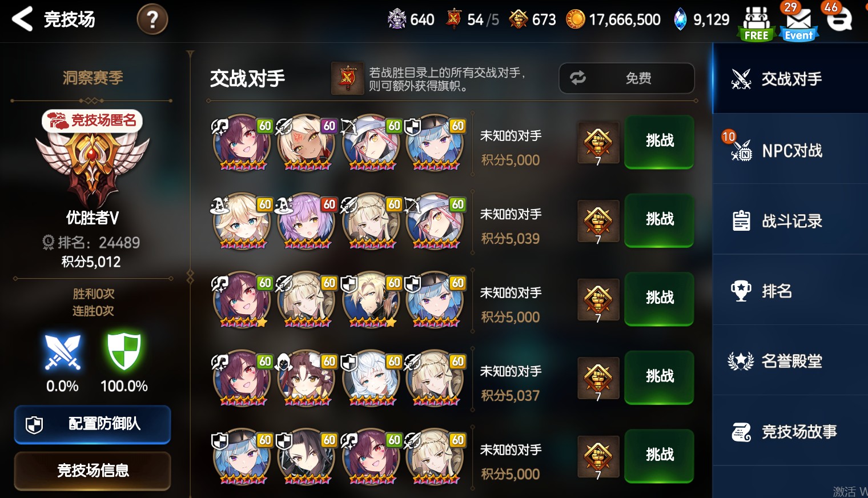
Task: Challenge the opponent with 积分5,037
Action: 659,377
